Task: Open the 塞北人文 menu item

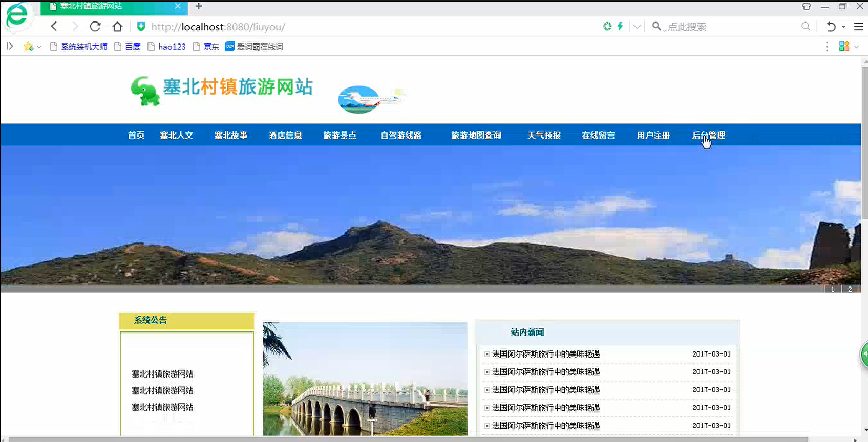Action: pyautogui.click(x=176, y=135)
